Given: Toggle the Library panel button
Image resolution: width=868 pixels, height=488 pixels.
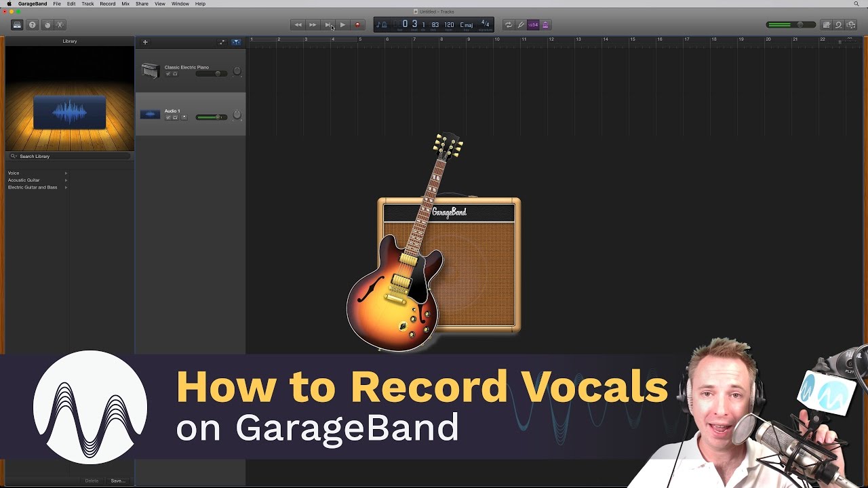Looking at the screenshot, I should click(x=17, y=25).
